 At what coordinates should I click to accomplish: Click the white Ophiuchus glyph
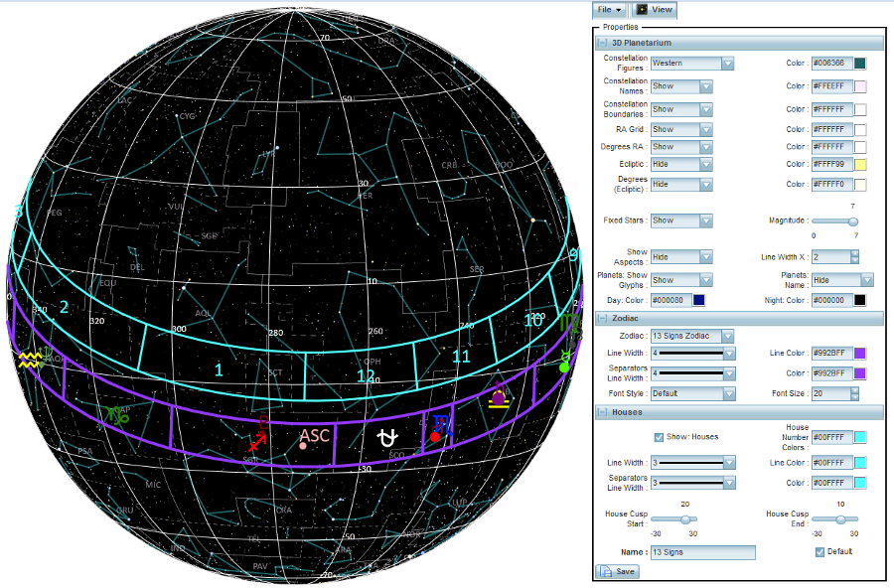coord(388,435)
